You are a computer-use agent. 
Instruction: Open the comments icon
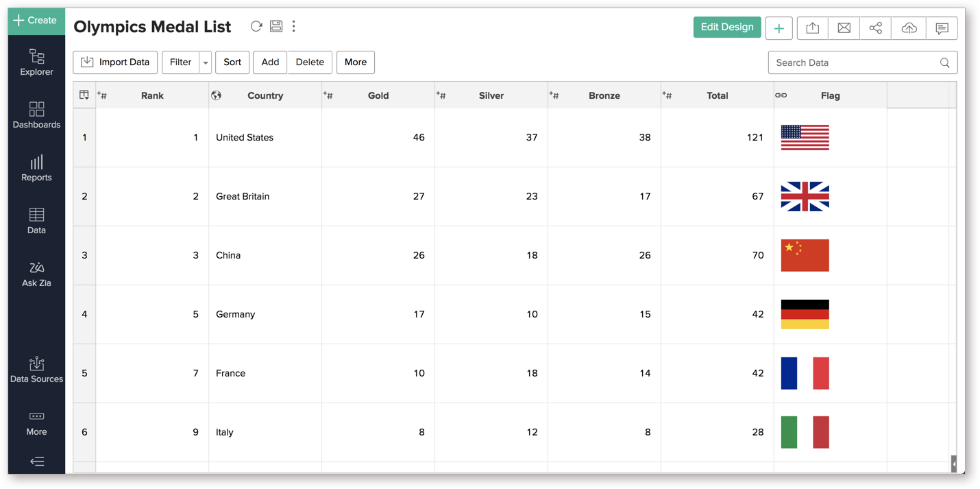942,28
